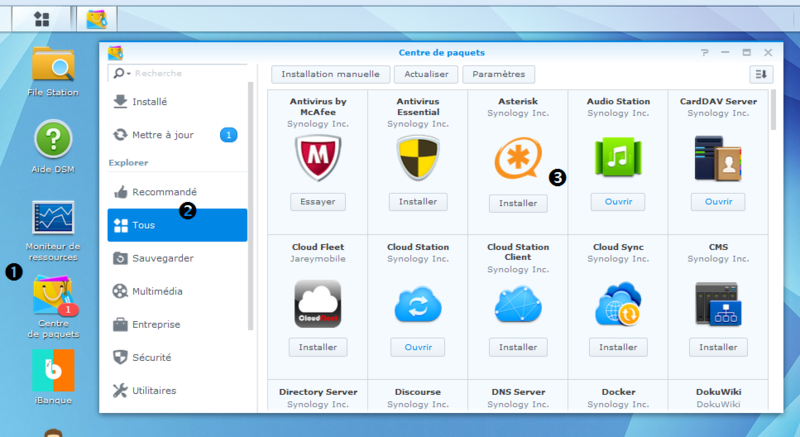Click the Antivirus by McAfee shield icon
800x437 pixels.
(318, 157)
